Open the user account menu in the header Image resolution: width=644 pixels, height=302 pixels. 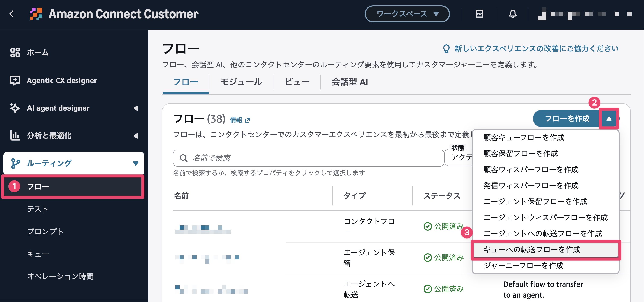click(x=585, y=14)
